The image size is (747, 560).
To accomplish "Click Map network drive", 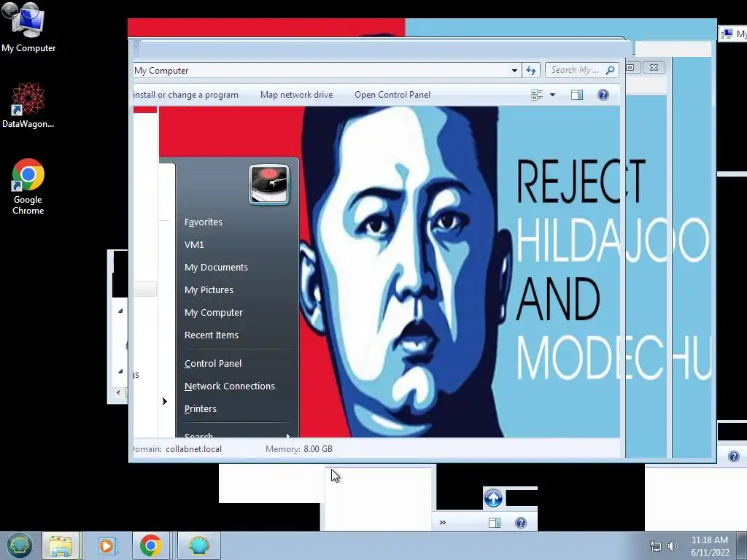I will pyautogui.click(x=296, y=95).
